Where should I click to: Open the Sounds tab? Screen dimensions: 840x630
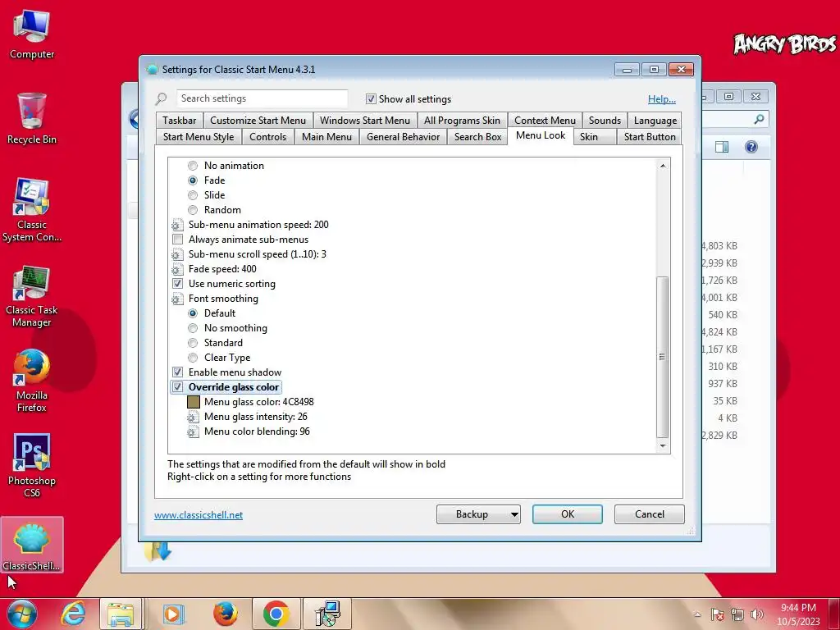pos(605,121)
